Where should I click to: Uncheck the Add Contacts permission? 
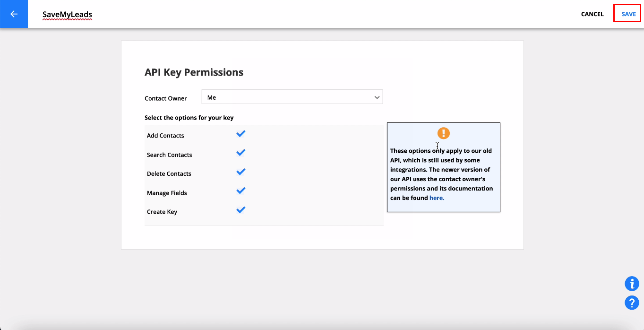[241, 134]
